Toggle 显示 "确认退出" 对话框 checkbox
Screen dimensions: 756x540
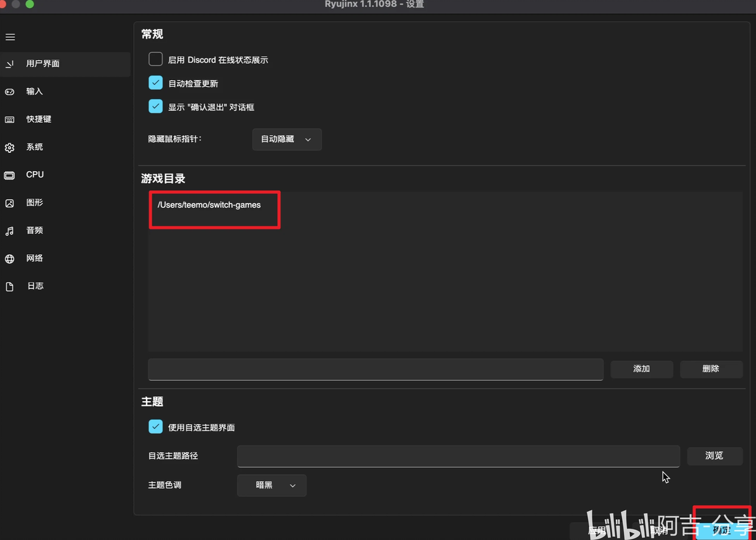tap(155, 106)
